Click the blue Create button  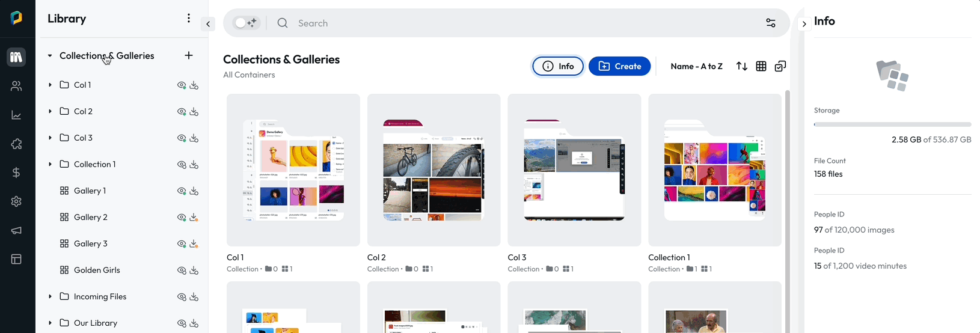pyautogui.click(x=619, y=66)
